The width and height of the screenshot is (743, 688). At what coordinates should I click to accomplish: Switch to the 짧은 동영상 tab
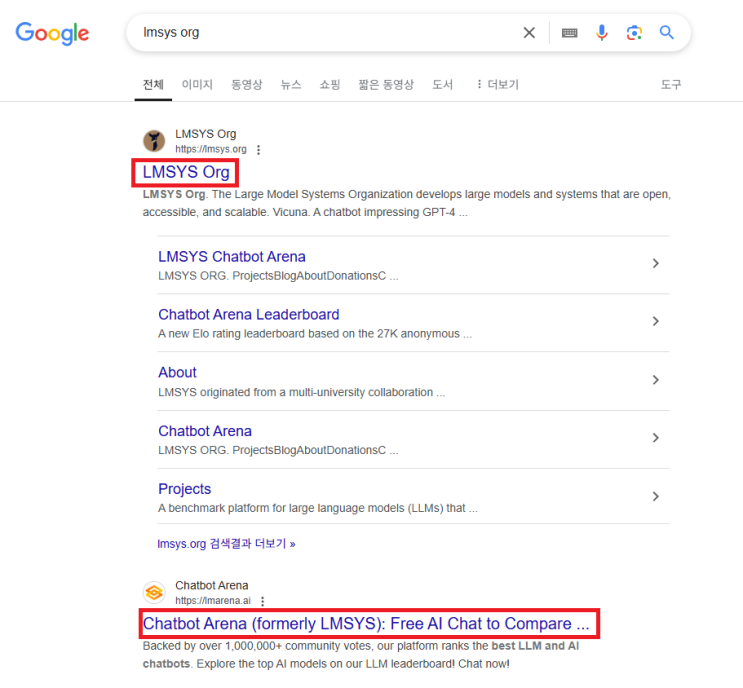pos(386,85)
